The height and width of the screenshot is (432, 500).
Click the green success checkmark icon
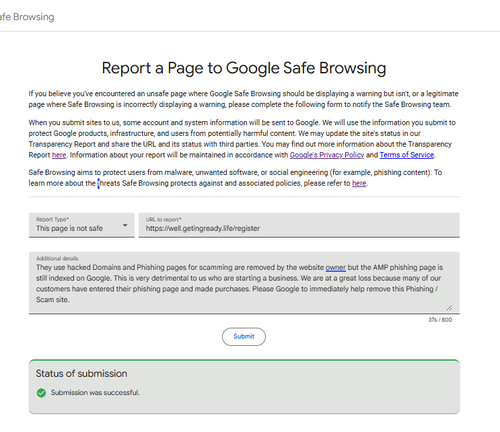pyautogui.click(x=41, y=393)
